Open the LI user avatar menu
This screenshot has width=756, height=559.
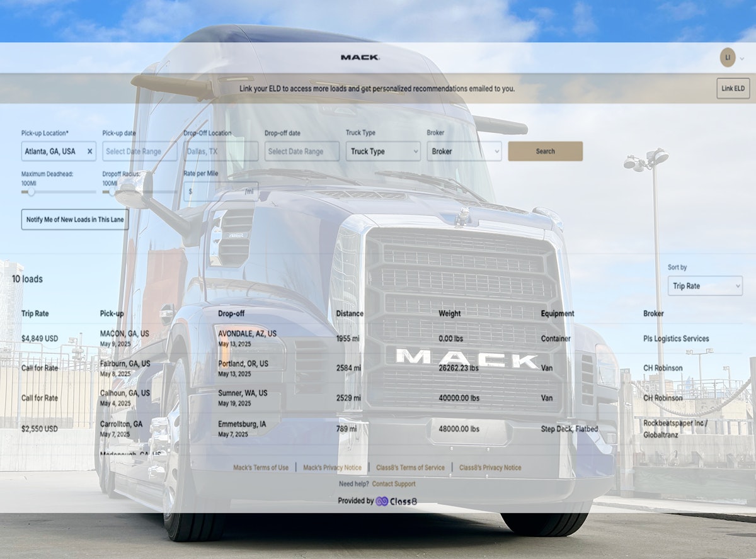tap(728, 57)
